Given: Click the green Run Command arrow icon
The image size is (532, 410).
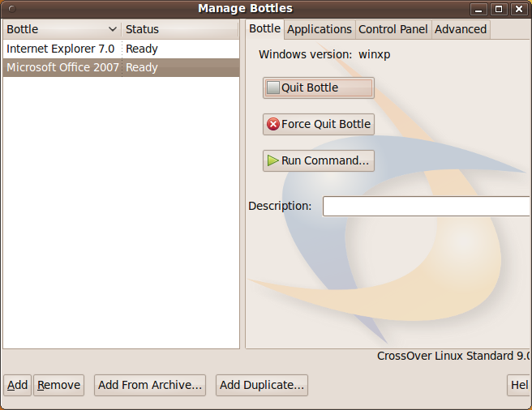Looking at the screenshot, I should [272, 160].
